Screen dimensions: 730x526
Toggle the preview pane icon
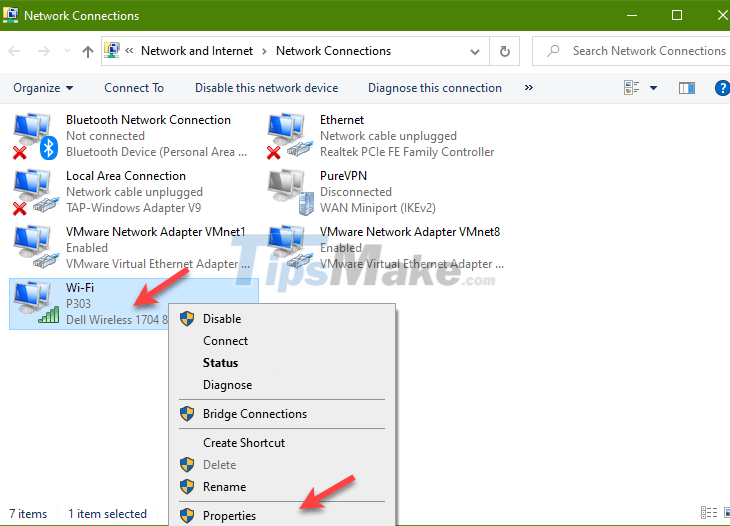click(x=687, y=88)
